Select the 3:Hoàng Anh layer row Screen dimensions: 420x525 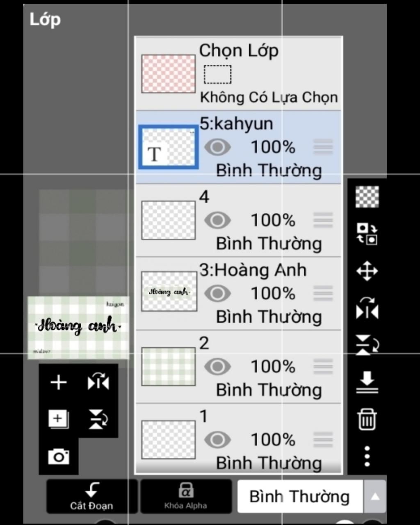[238, 294]
